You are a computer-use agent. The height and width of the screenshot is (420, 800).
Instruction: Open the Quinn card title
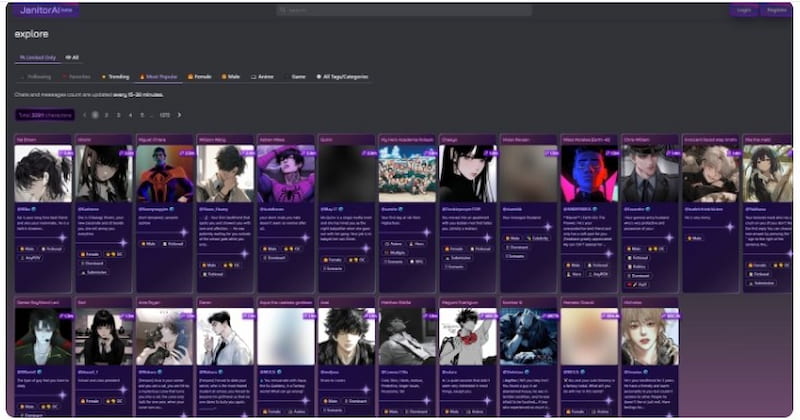326,140
